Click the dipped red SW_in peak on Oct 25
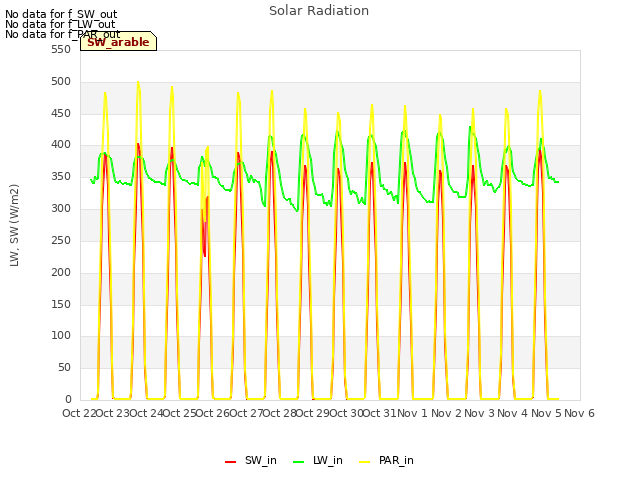This screenshot has height=480, width=640. [x=205, y=255]
